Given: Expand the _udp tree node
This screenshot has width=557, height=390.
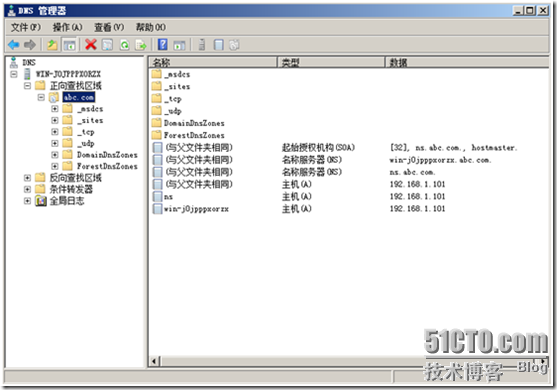Looking at the screenshot, I should tap(55, 143).
